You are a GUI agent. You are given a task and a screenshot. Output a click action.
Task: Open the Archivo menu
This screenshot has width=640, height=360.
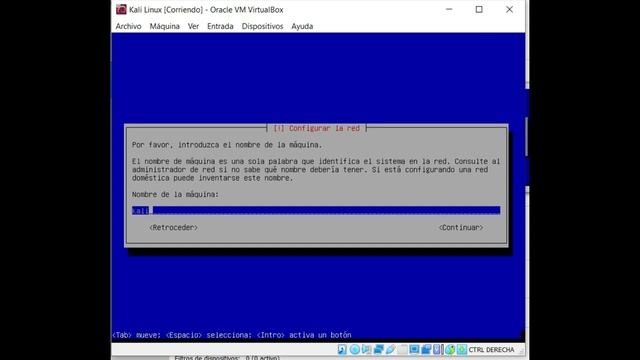(128, 26)
